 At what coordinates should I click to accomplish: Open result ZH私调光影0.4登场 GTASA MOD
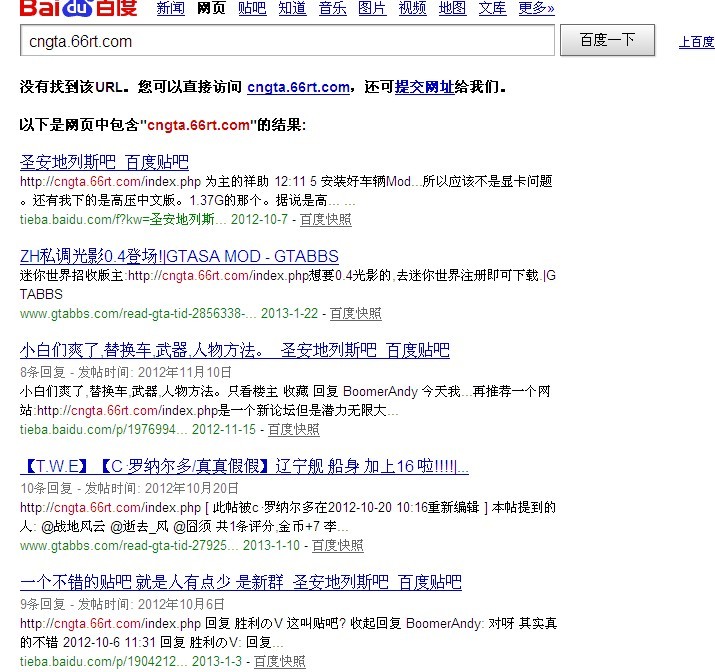pyautogui.click(x=179, y=256)
